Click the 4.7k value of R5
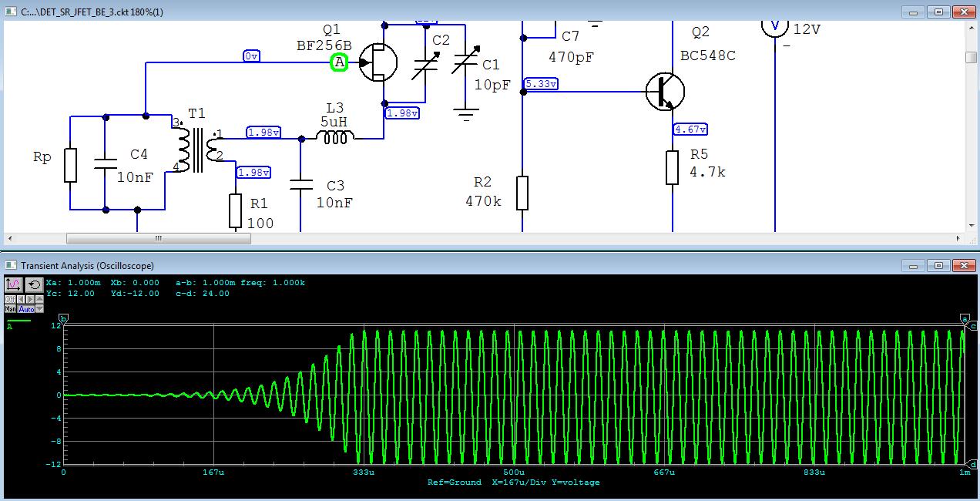 [707, 173]
